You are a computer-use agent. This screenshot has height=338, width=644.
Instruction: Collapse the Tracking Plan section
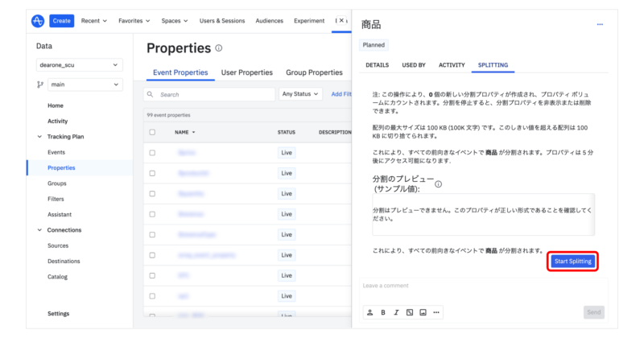pyautogui.click(x=40, y=137)
